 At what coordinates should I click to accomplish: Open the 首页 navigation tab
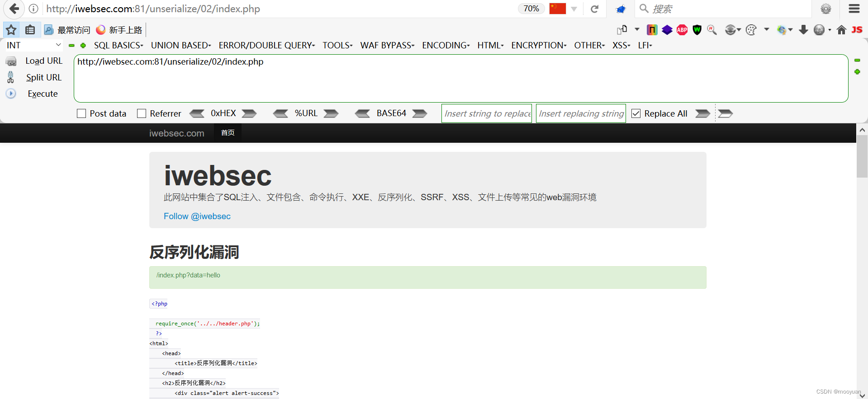228,133
